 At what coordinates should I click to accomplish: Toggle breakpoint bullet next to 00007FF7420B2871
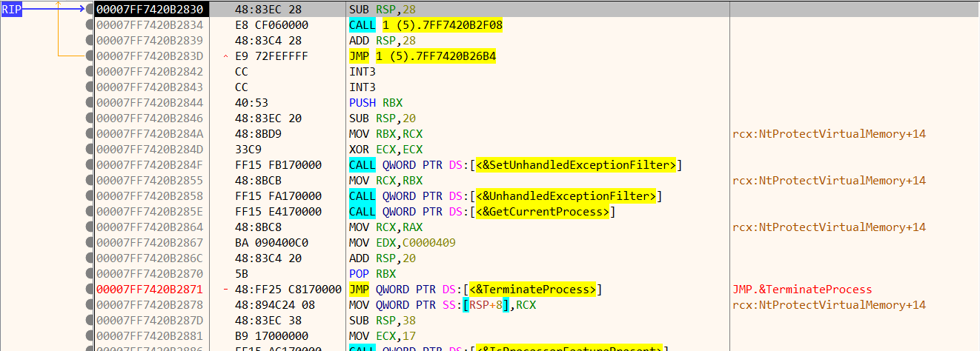(x=90, y=290)
